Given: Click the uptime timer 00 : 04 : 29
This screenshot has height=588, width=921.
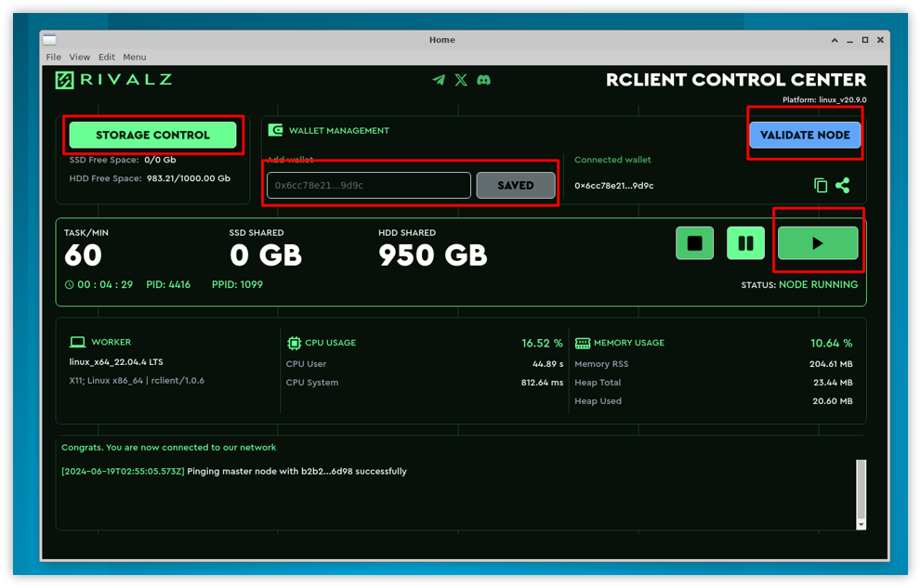Looking at the screenshot, I should click(105, 284).
